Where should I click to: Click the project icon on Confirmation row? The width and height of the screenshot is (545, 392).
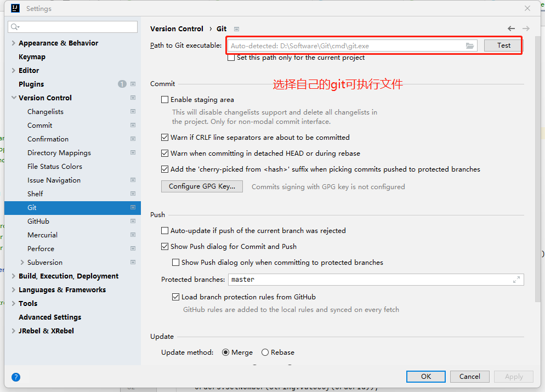133,139
